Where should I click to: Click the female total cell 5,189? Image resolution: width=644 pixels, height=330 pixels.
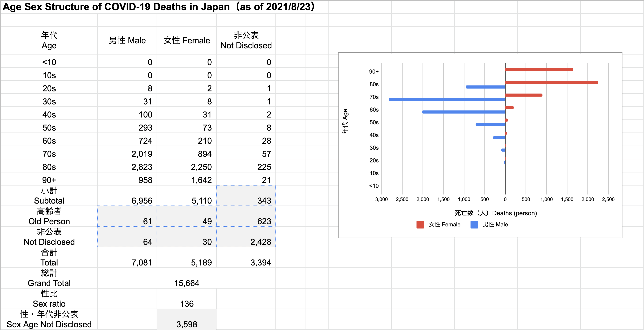tap(187, 257)
